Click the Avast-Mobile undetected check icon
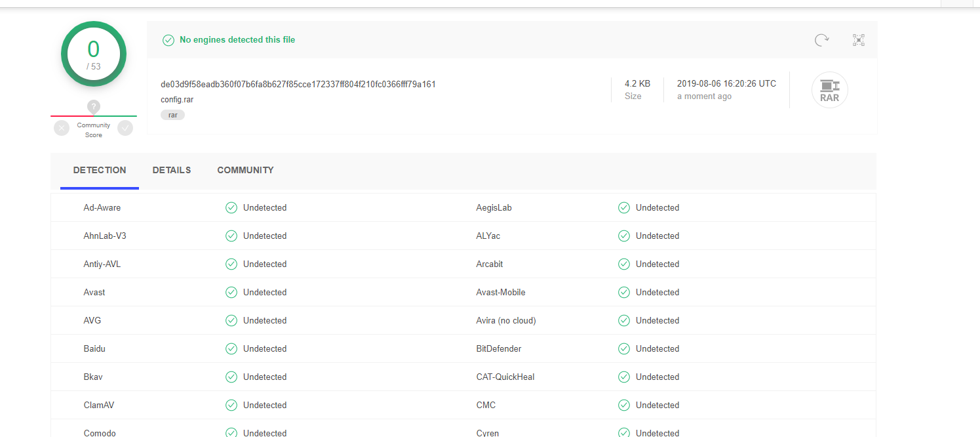 [624, 292]
